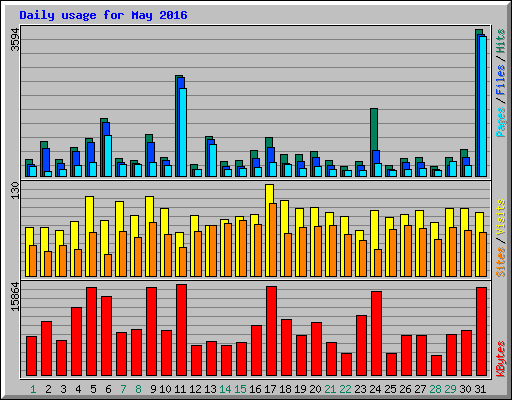Click the 'Daily usage for May 2016' title
The height and width of the screenshot is (400, 512).
[103, 15]
